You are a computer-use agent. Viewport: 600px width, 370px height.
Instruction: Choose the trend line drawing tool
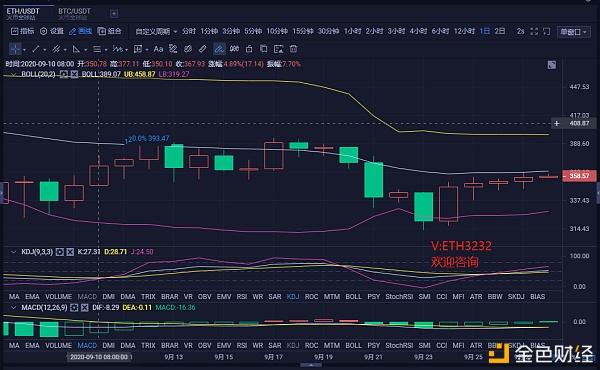coord(36,49)
